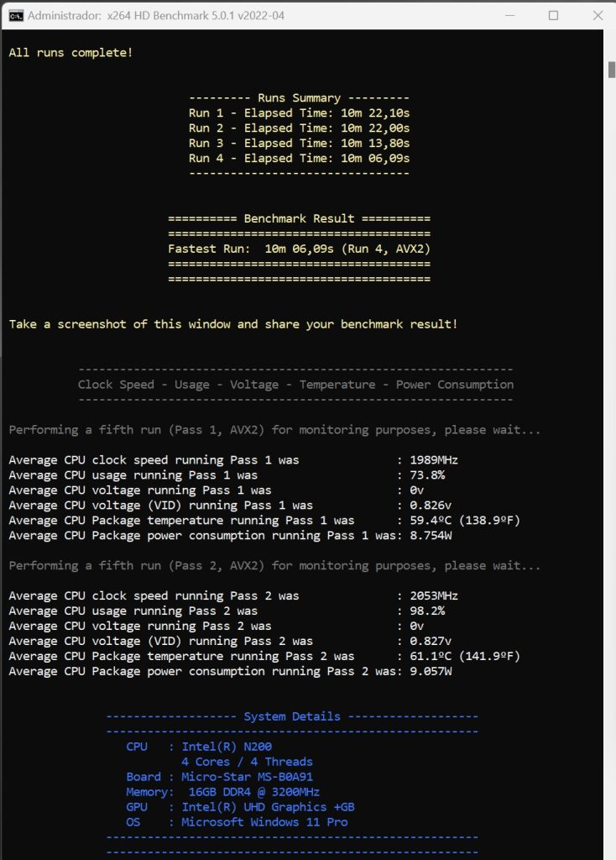Click the Board 'Micro-Star MS-B0A91' line
The image size is (616, 860).
[220, 777]
